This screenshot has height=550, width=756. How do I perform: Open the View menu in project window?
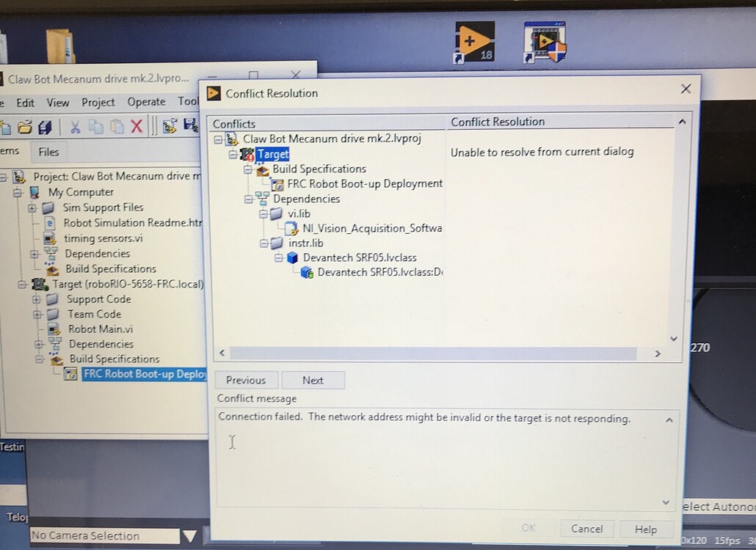point(58,103)
